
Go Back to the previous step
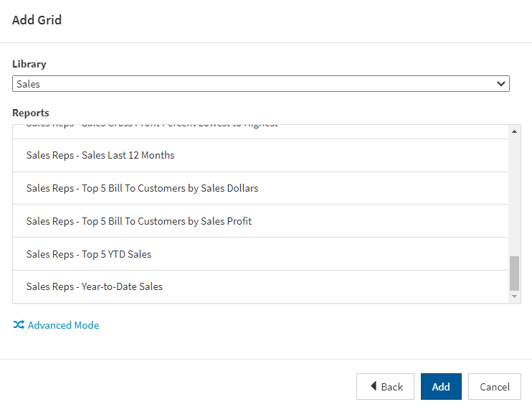385,387
